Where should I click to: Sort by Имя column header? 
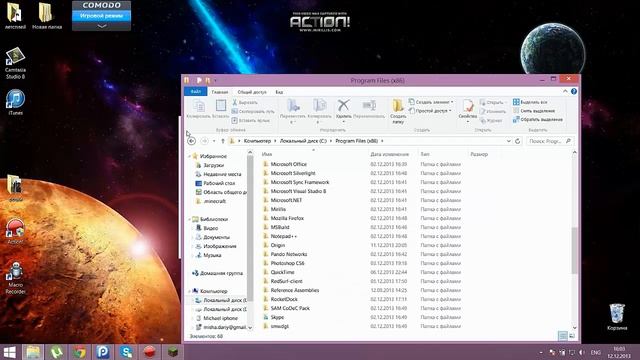[267, 154]
